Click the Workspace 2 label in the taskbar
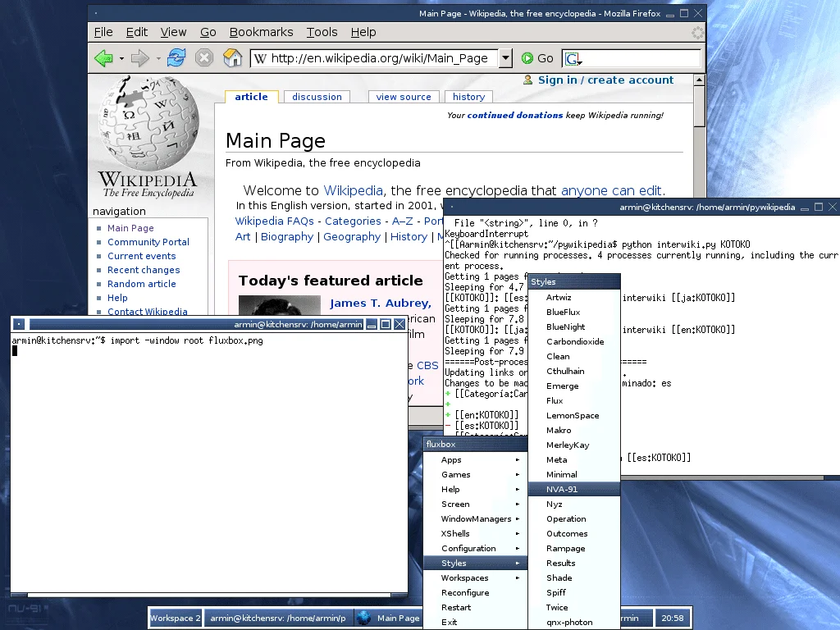Screen dimensions: 840x630 click(x=175, y=619)
